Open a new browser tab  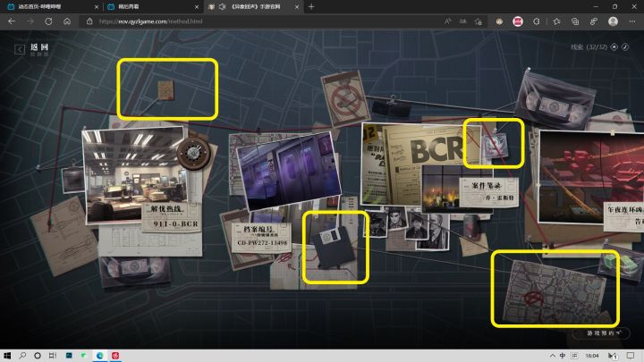click(311, 6)
